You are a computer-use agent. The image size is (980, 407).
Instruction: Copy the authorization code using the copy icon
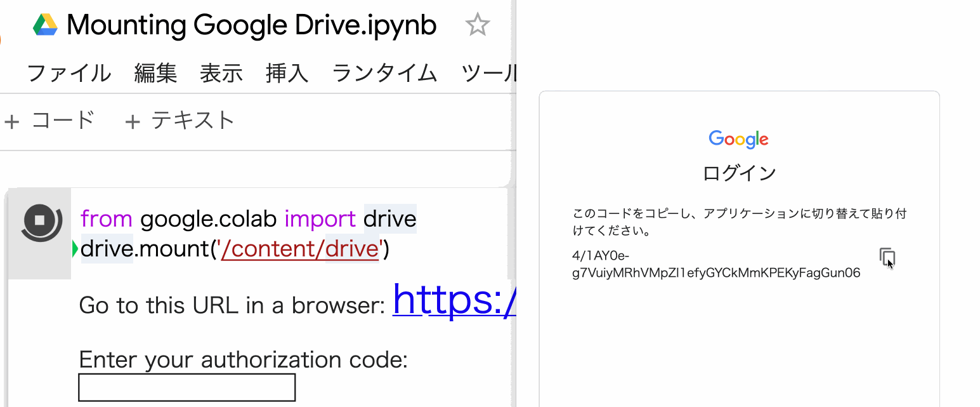click(x=887, y=257)
